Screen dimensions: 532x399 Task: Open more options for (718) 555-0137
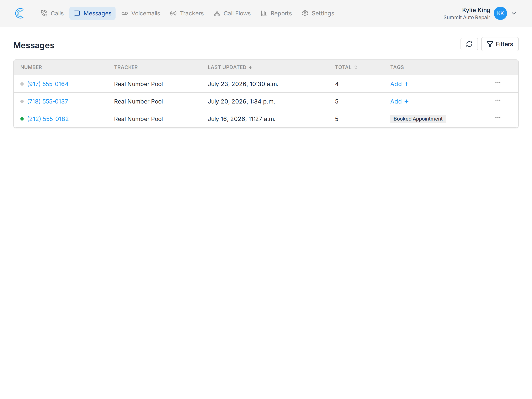point(498,100)
